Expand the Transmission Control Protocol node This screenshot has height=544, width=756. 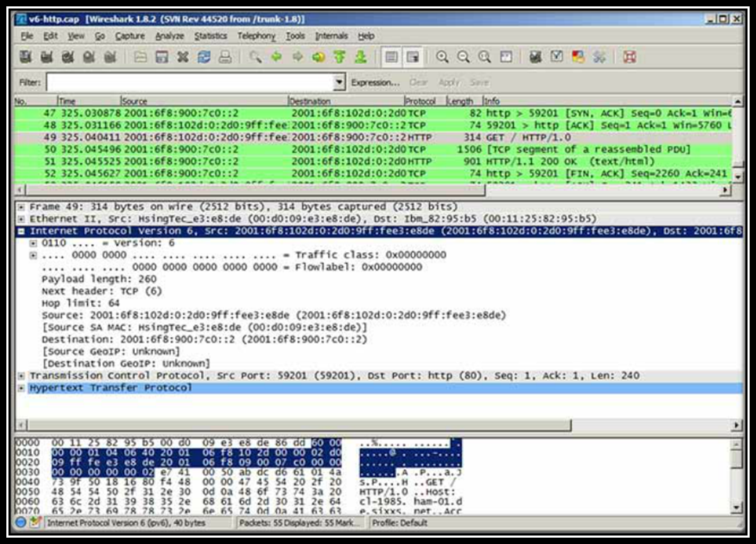tap(22, 376)
